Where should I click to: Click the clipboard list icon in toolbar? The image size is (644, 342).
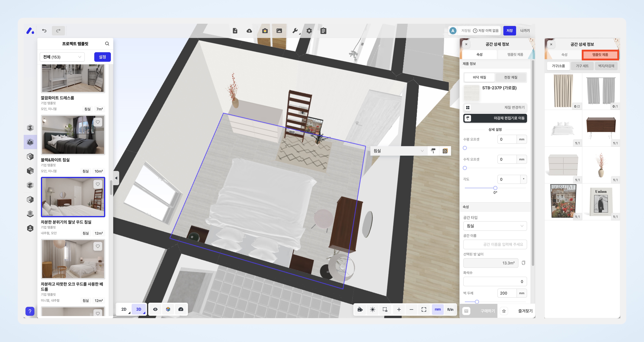point(323,31)
